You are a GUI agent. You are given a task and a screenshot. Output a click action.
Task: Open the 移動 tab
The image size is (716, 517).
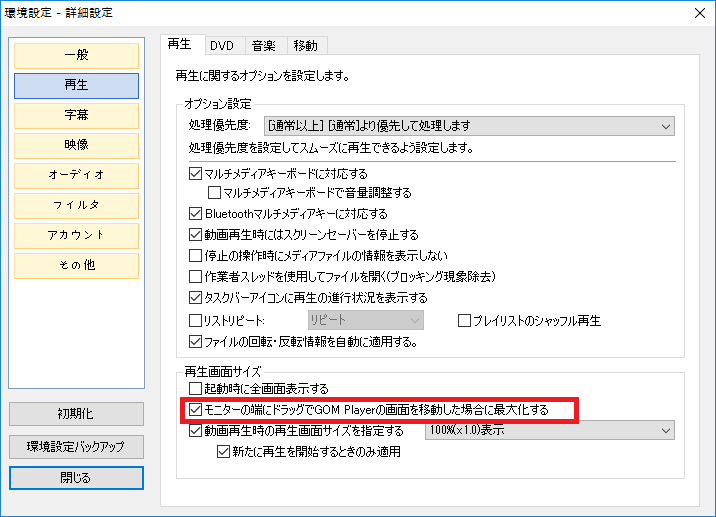(305, 45)
